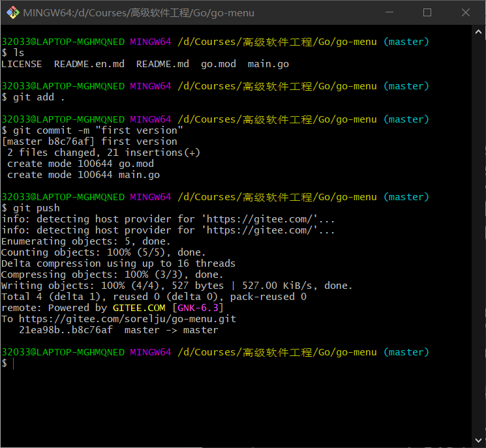Click the scrollbar up arrow
The width and height of the screenshot is (486, 448).
pyautogui.click(x=479, y=31)
